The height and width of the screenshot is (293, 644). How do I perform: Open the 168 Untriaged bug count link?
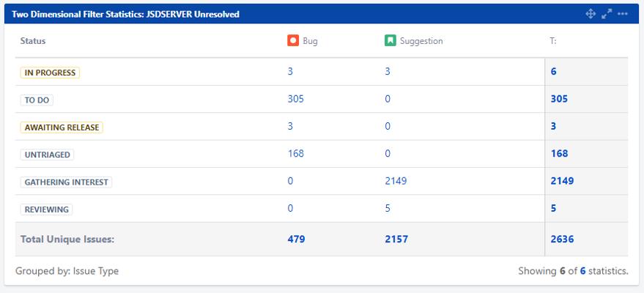coord(296,154)
